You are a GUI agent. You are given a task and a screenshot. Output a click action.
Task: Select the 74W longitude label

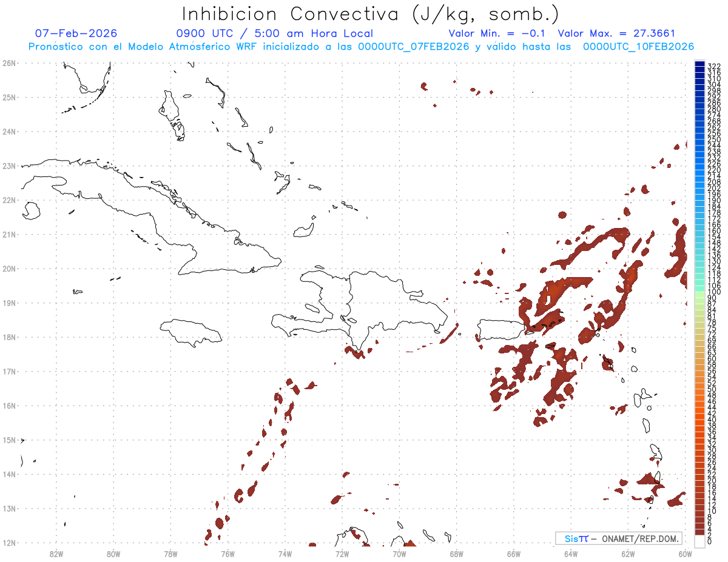tap(285, 554)
